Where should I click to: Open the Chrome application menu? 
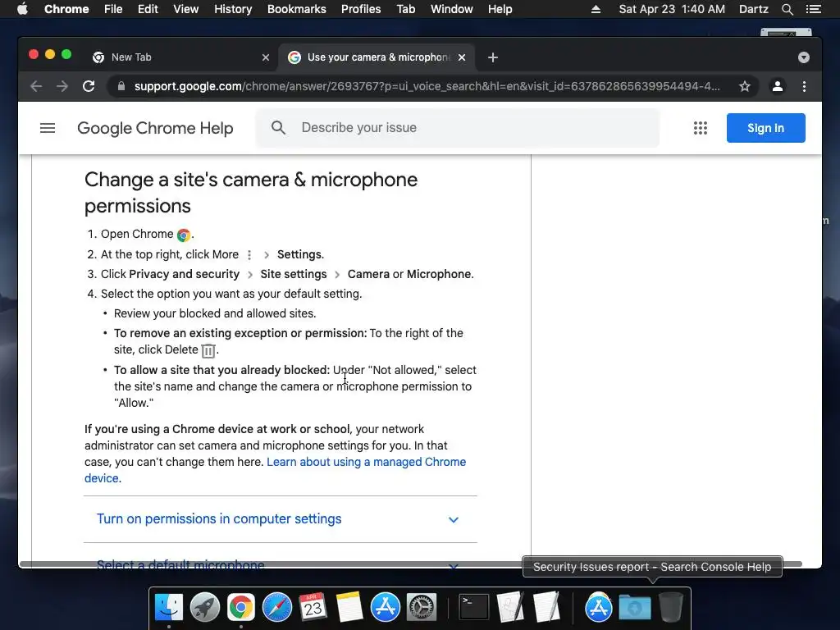point(66,9)
